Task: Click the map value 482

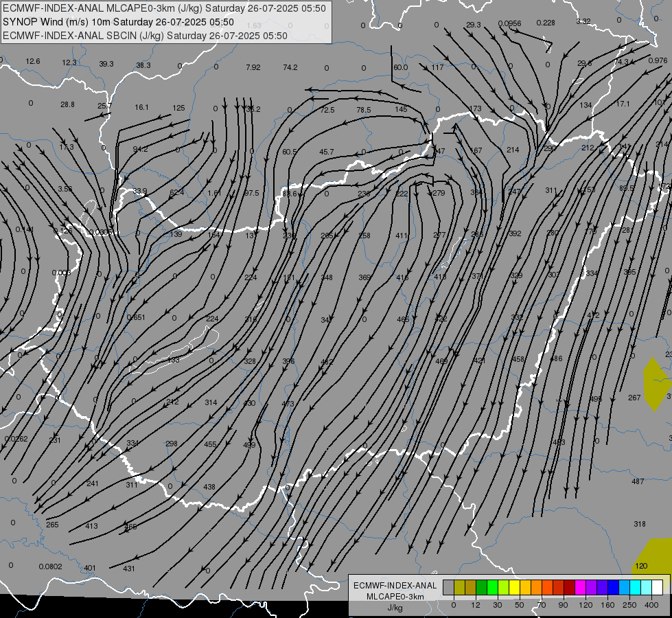Action: tap(327, 362)
